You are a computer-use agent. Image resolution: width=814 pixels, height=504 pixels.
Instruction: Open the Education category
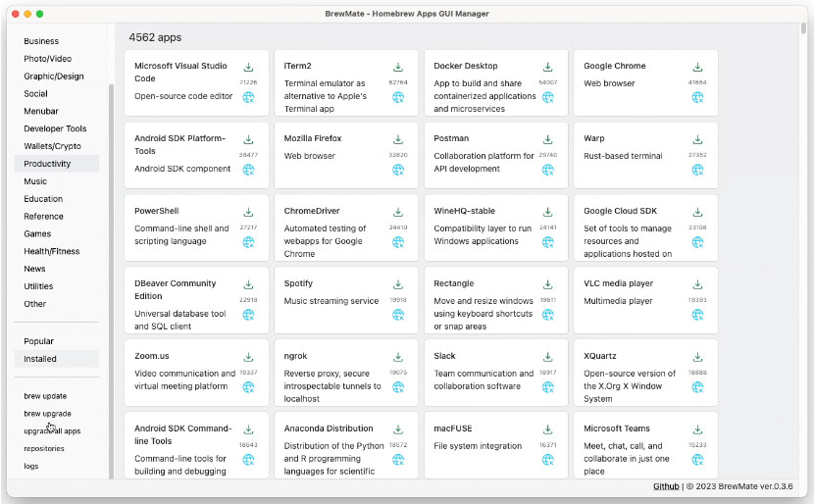click(x=43, y=199)
